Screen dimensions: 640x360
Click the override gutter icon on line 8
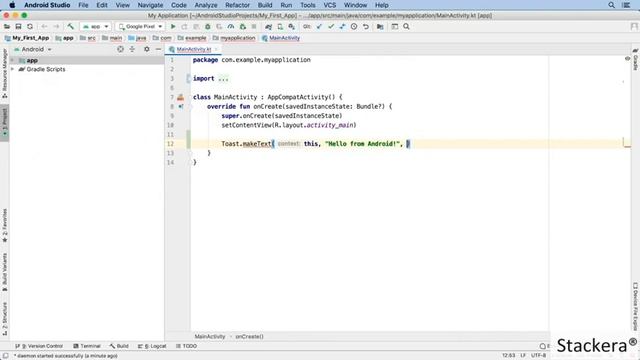tap(180, 107)
